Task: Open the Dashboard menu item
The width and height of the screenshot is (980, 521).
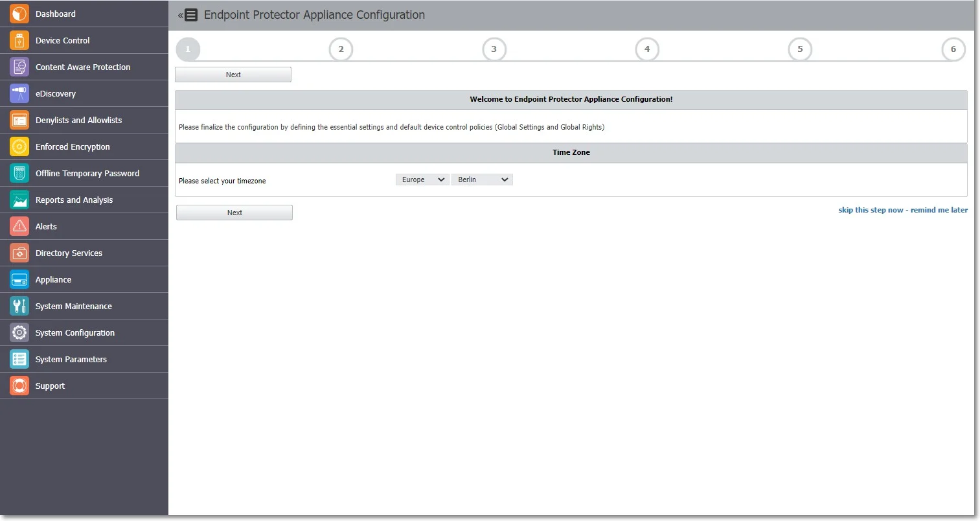Action: tap(84, 14)
